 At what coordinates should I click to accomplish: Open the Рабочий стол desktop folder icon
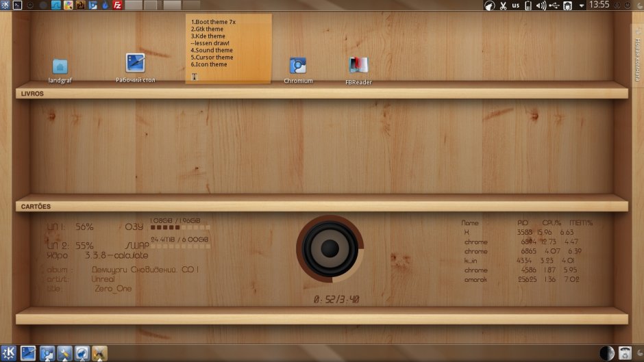click(135, 64)
